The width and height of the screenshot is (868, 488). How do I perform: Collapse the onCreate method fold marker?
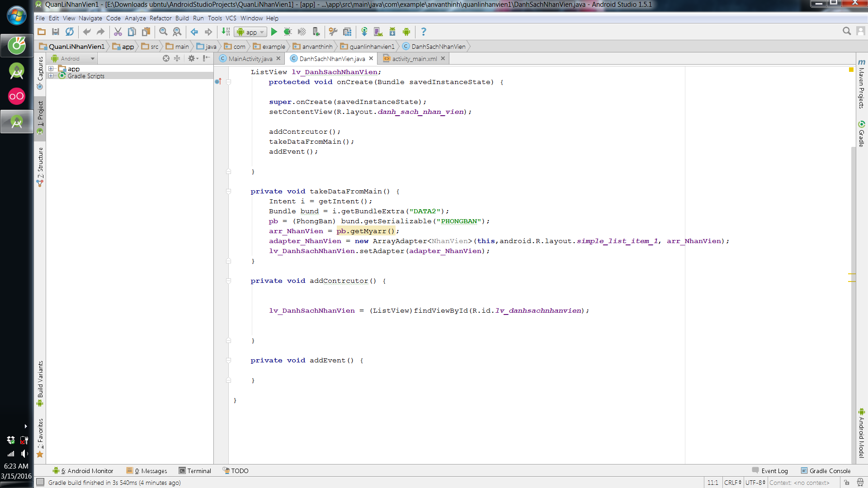[x=229, y=82]
